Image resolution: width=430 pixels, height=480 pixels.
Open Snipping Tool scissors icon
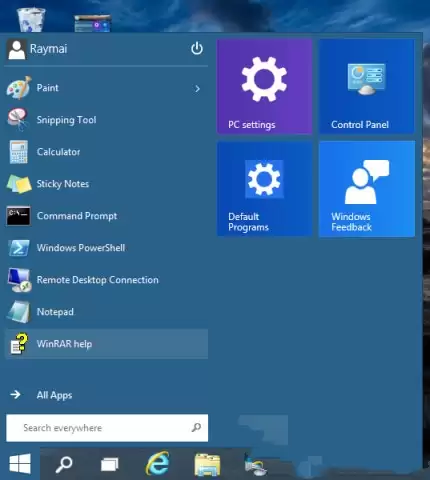[x=18, y=120]
